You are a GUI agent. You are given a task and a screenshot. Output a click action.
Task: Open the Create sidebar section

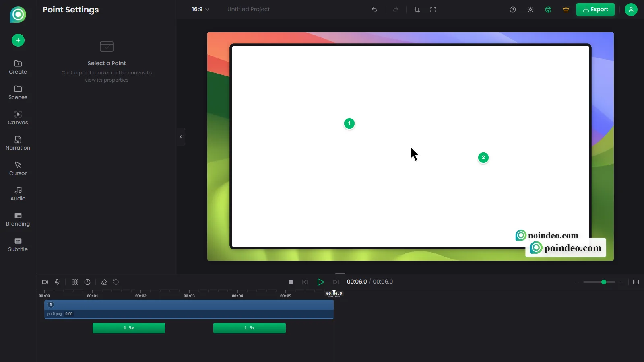point(18,67)
